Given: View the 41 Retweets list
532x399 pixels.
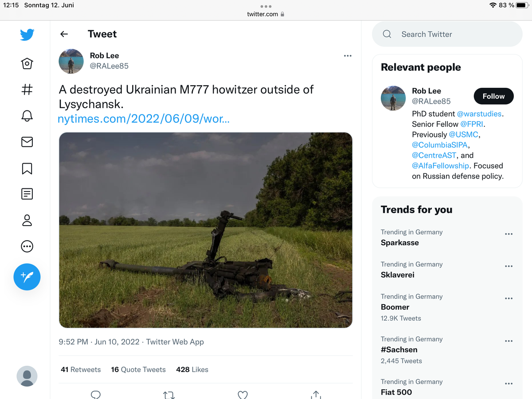Looking at the screenshot, I should (81, 369).
